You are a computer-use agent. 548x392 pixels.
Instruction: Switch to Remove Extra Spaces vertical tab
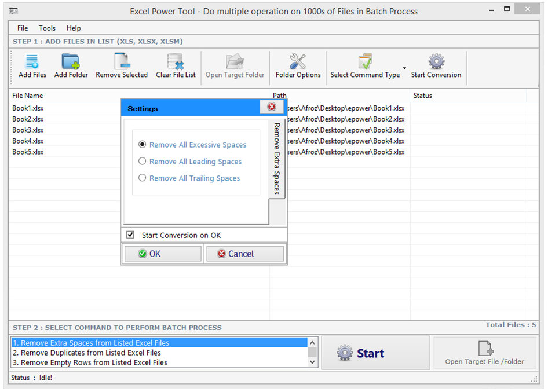(x=277, y=159)
